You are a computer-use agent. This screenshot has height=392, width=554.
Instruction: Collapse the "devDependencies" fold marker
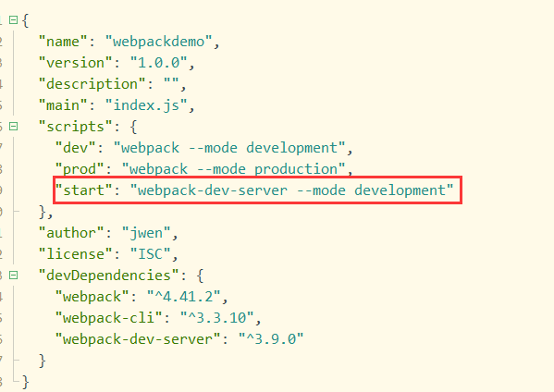pos(14,275)
